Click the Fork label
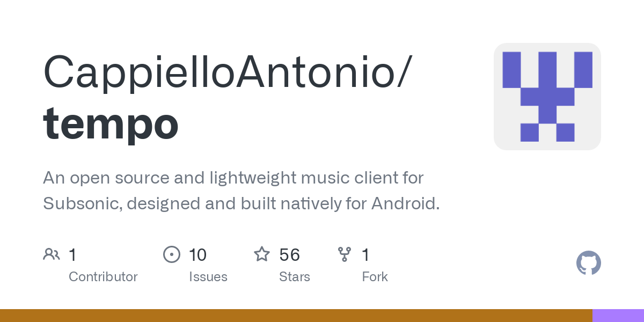The height and width of the screenshot is (322, 644). point(375,277)
